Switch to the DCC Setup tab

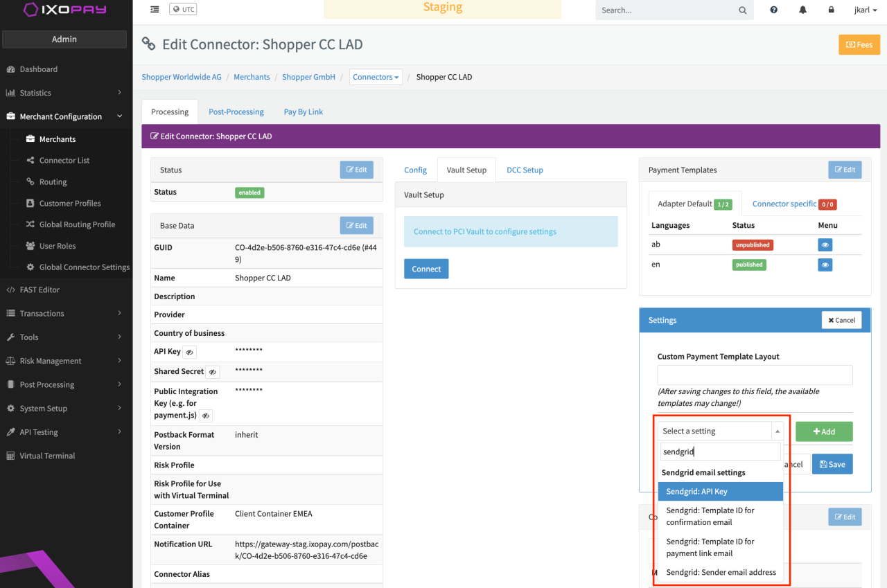pos(525,170)
